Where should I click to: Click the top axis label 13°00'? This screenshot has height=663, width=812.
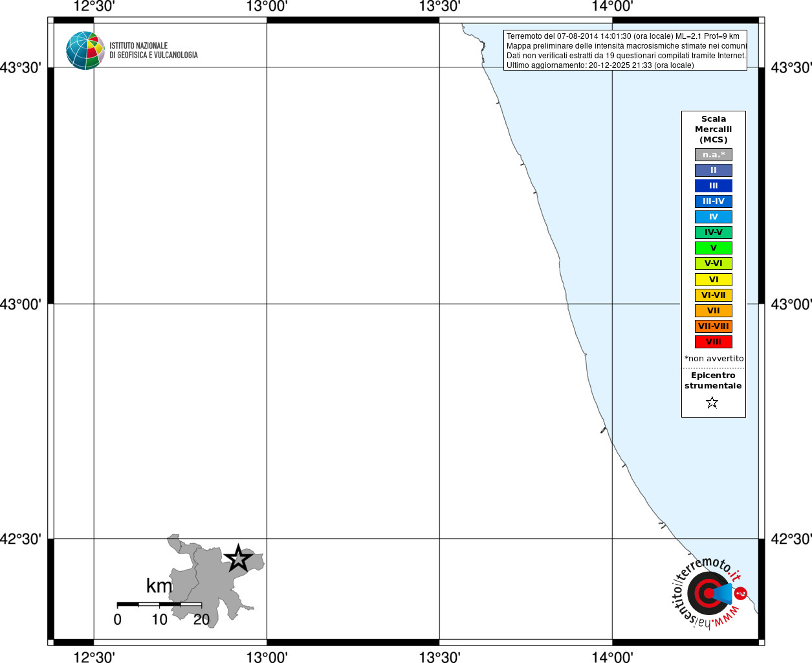pyautogui.click(x=267, y=6)
